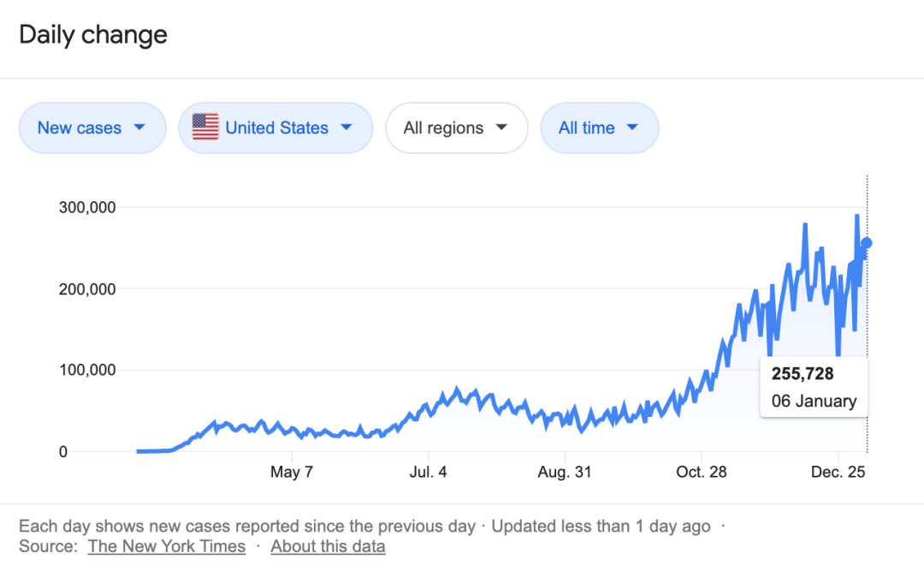Click the All regions dropdown arrow
This screenshot has width=924, height=565.
(x=501, y=128)
